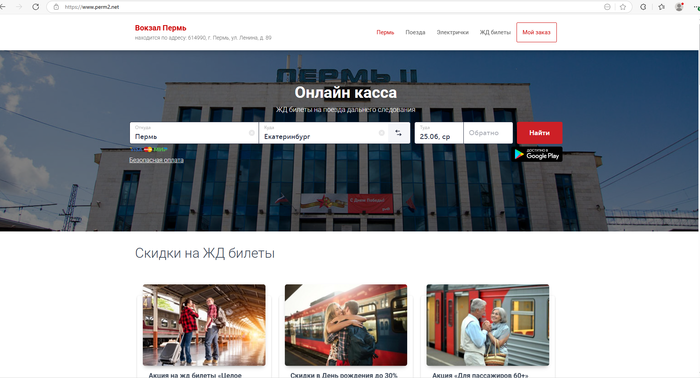Open the Электрички menu item
This screenshot has height=378, width=700.
click(x=453, y=32)
